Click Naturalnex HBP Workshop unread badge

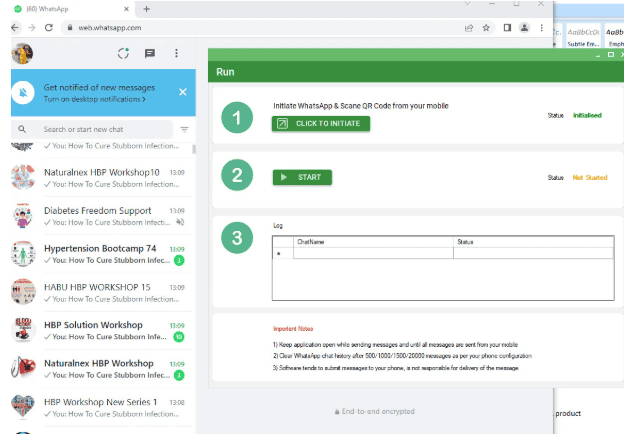pos(179,375)
